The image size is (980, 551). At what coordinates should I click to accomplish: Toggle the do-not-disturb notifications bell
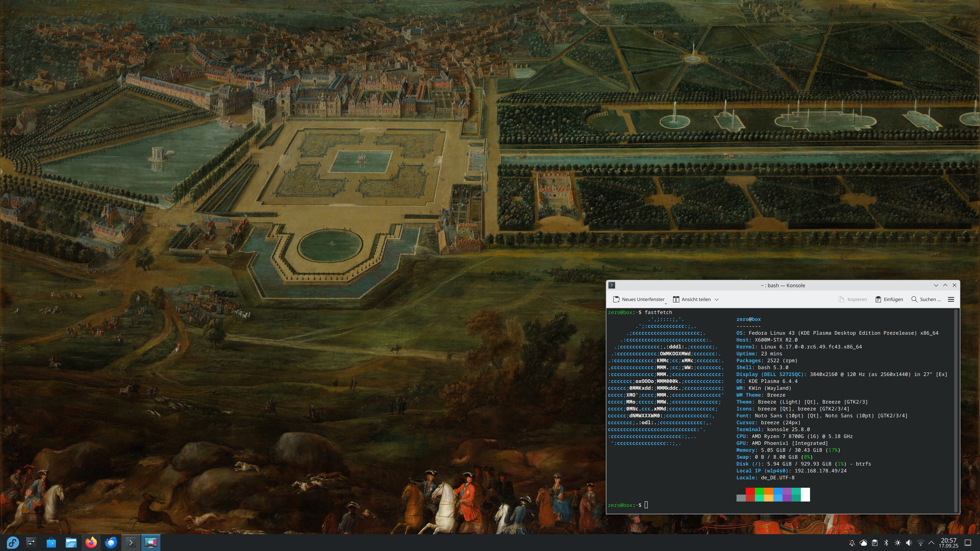coord(852,543)
